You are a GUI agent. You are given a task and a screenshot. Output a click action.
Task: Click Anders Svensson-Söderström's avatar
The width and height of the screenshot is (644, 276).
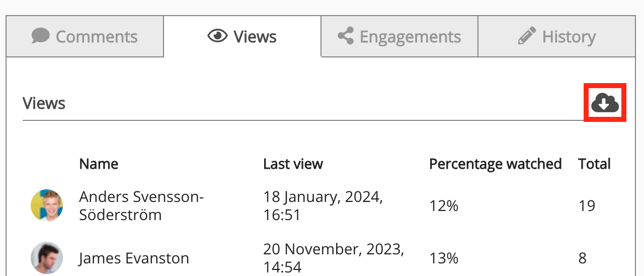(x=47, y=205)
